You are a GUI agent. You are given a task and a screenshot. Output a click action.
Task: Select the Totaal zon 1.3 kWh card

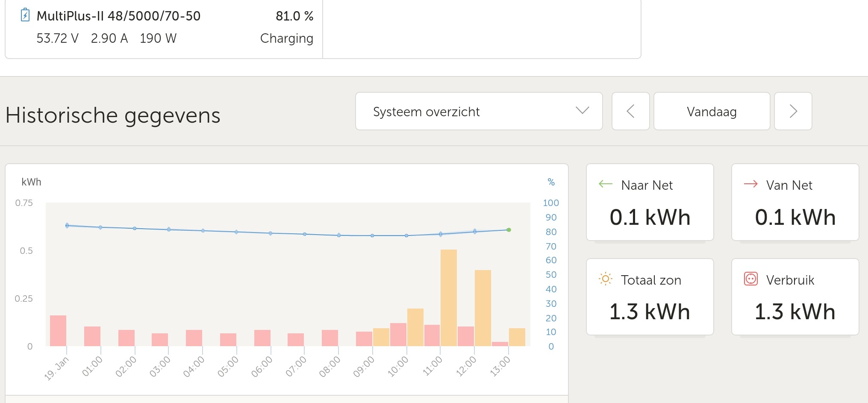point(650,297)
